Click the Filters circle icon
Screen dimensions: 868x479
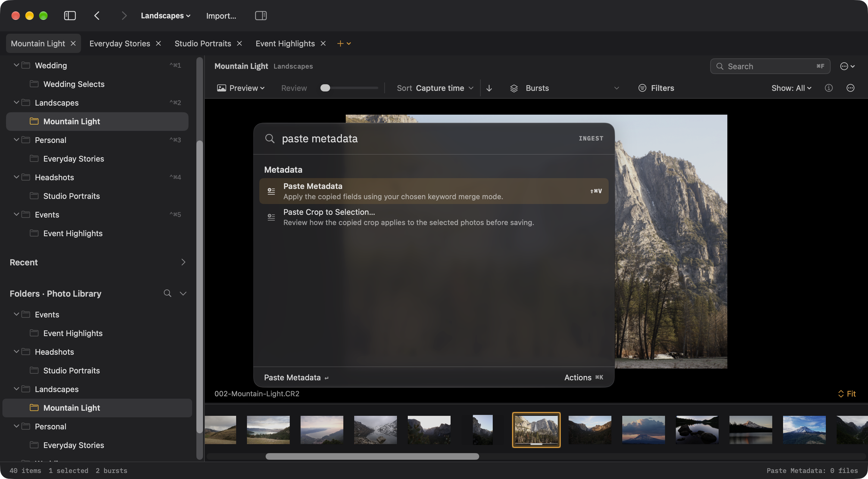coord(642,88)
